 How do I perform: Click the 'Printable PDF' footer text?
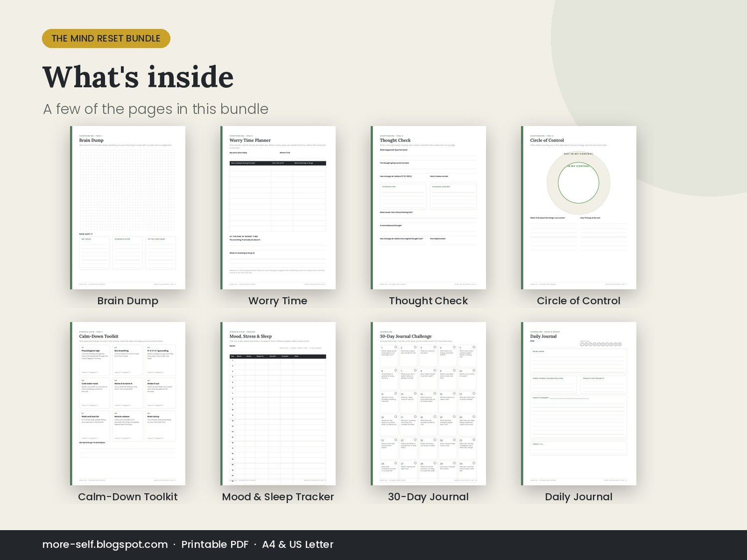(215, 545)
